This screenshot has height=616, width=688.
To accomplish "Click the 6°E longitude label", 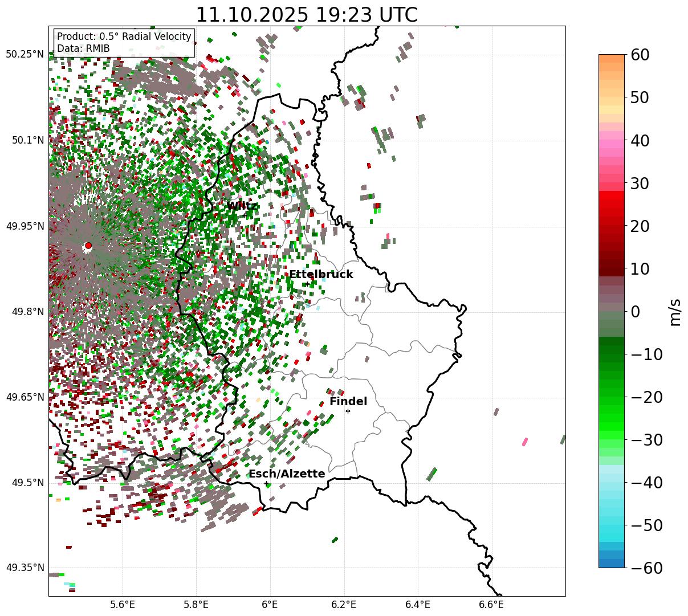I will (270, 605).
